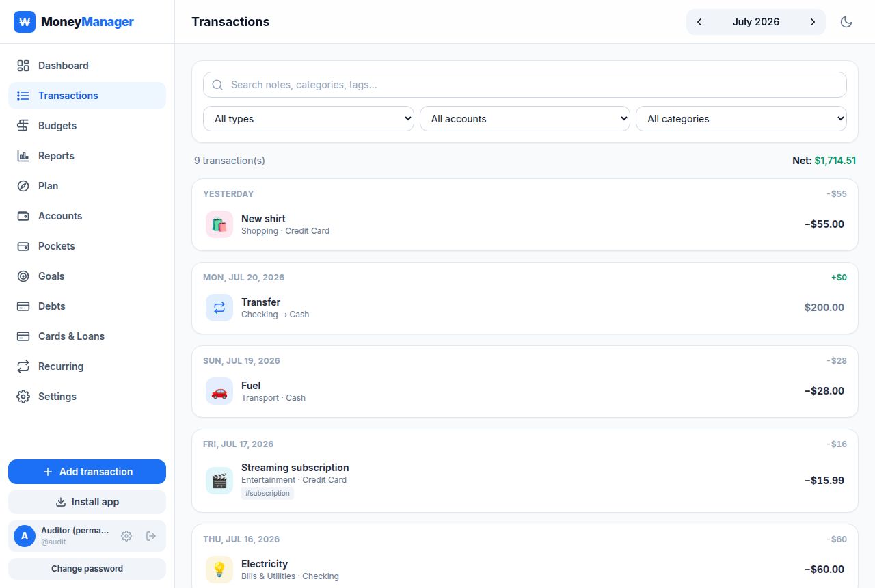Click the Debts card icon
The image size is (875, 588).
click(x=23, y=306)
